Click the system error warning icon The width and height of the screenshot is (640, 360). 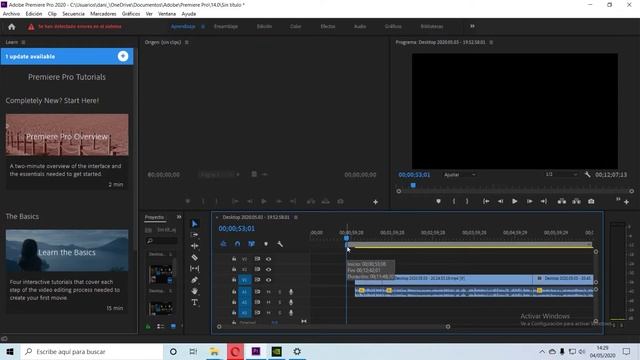[x=31, y=27]
